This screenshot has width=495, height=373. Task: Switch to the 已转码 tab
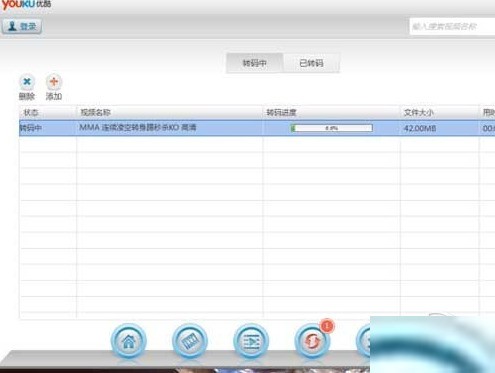pos(311,63)
